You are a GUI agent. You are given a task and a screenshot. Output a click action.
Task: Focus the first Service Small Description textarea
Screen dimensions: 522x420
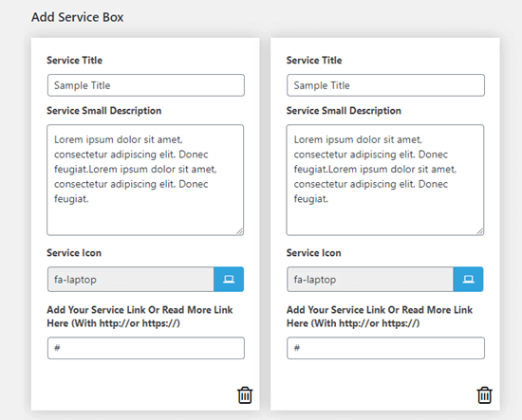(145, 180)
